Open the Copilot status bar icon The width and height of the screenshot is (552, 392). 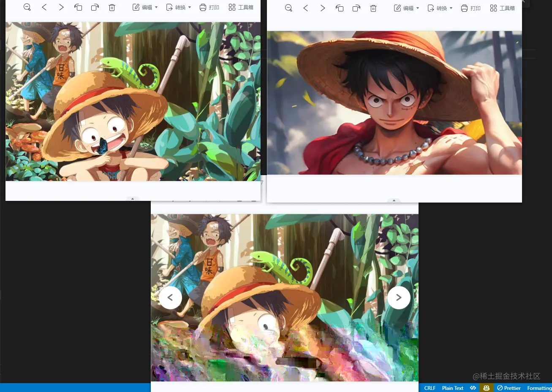tap(487, 388)
